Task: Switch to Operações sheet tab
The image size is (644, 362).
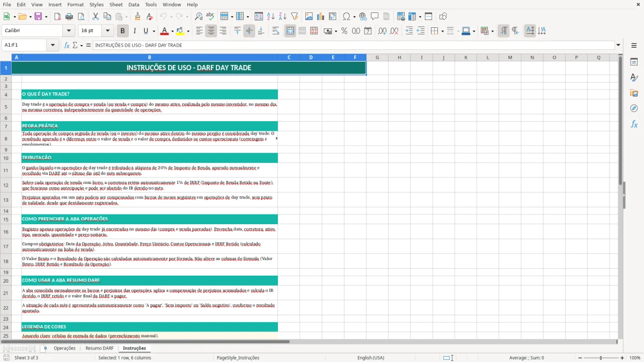Action: click(x=64, y=348)
